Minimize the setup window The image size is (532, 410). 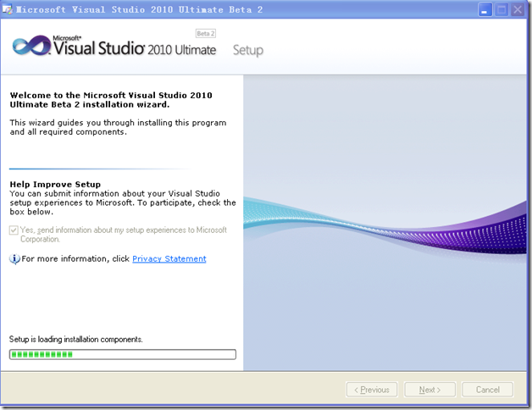485,10
